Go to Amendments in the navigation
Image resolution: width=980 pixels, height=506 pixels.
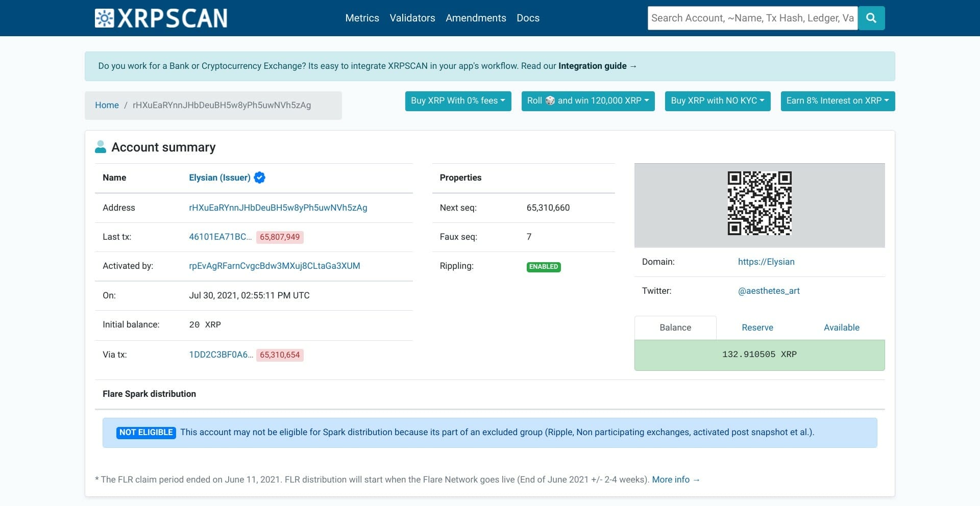[476, 18]
